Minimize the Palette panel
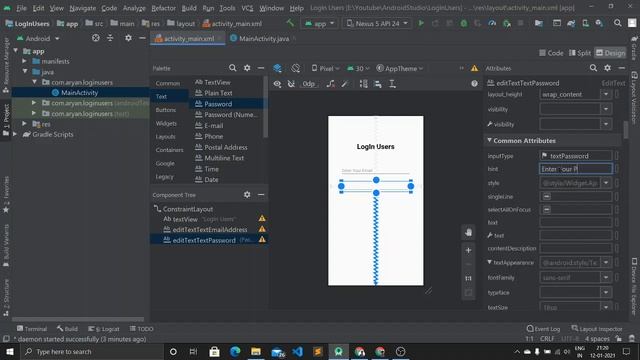 click(261, 68)
